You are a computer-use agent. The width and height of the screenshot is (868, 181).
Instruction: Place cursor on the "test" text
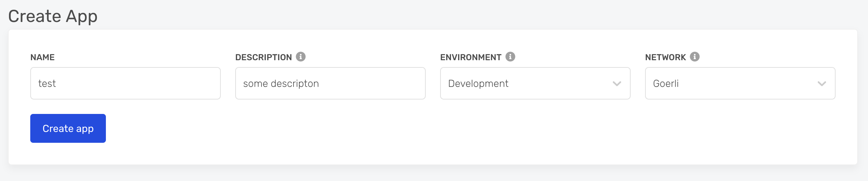[x=47, y=84]
